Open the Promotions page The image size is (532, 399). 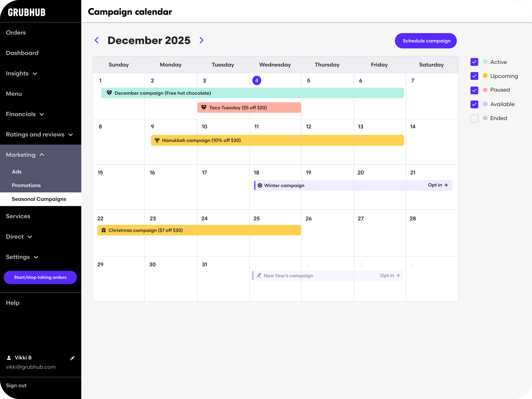pos(26,185)
